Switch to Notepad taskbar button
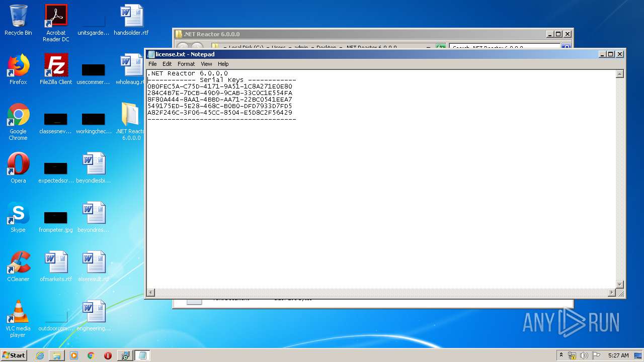This screenshot has width=644, height=362. 142,355
